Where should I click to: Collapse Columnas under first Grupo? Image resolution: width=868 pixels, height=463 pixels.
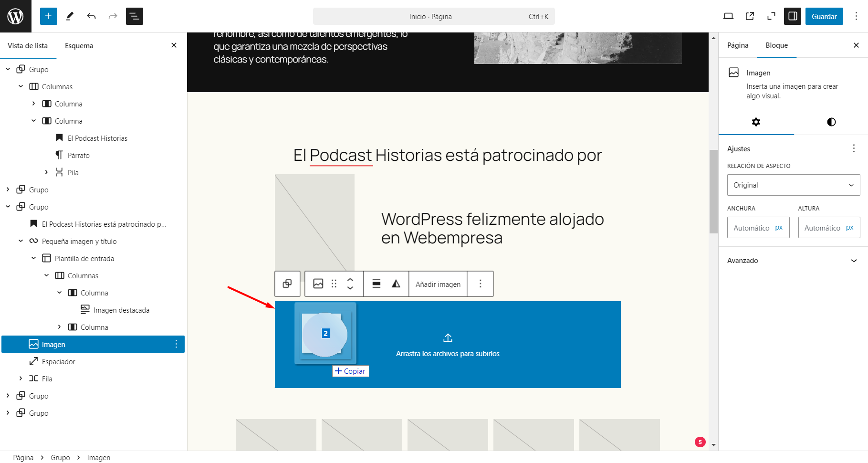click(21, 86)
